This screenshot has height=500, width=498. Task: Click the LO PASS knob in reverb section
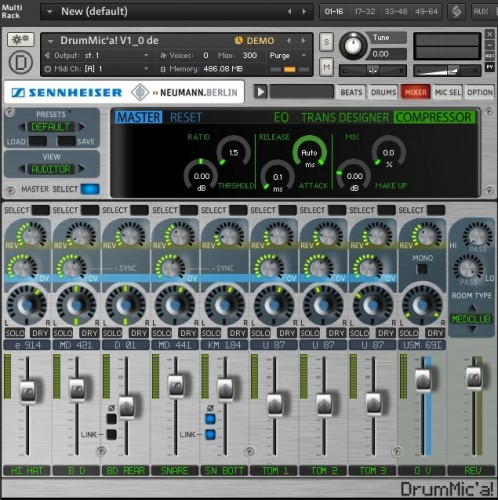(x=468, y=268)
